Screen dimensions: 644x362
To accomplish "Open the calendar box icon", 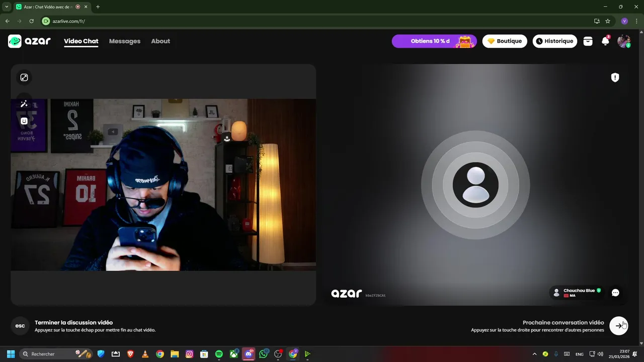I will tap(588, 41).
